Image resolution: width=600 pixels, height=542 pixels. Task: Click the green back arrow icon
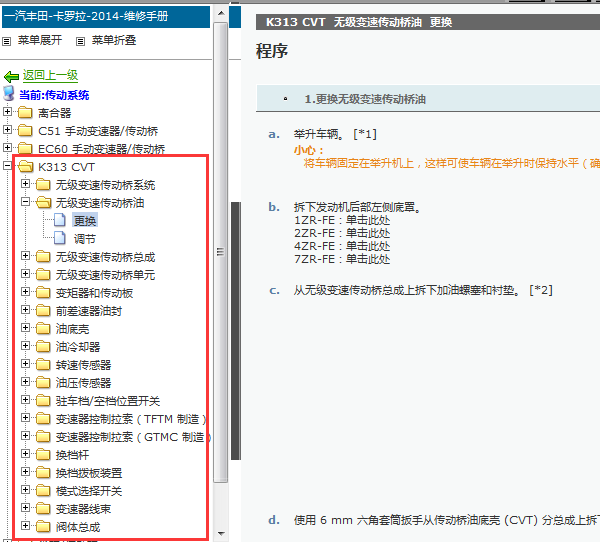click(11, 77)
